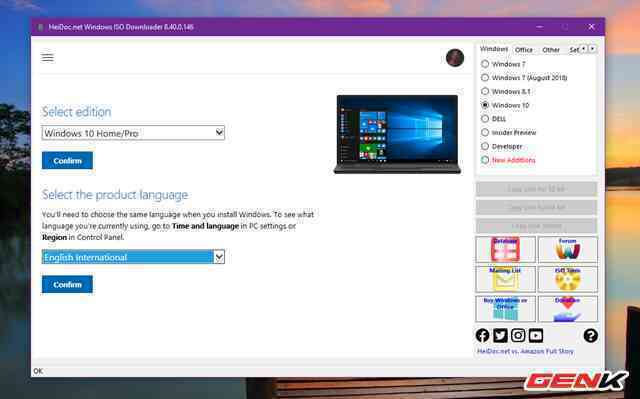Open the Database tile
Viewport: 640px width, 399px height.
click(505, 249)
